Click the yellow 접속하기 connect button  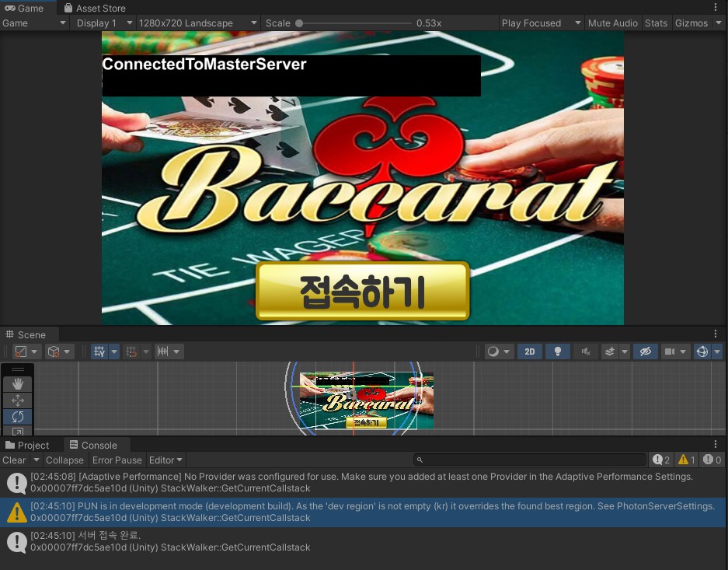(363, 292)
